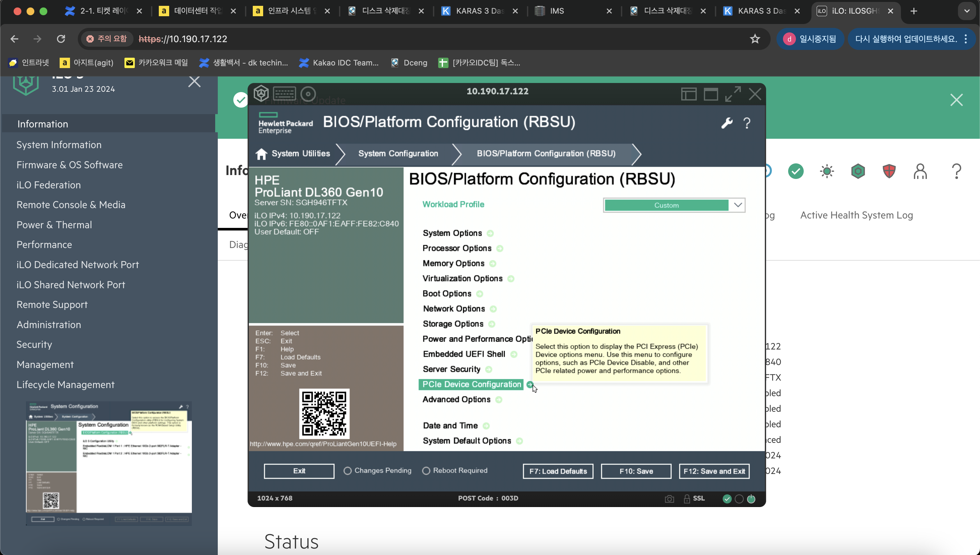This screenshot has height=555, width=980.
Task: Open 인트라넷 bookmark in bookmarks bar
Action: pyautogui.click(x=29, y=63)
